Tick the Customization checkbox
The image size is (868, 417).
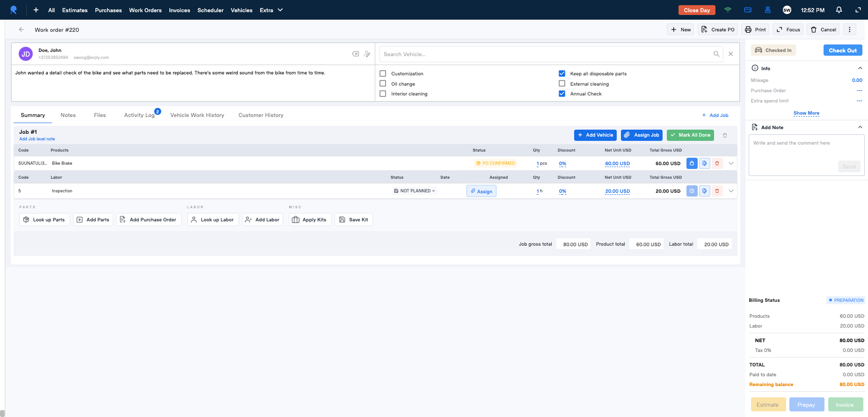coord(383,73)
